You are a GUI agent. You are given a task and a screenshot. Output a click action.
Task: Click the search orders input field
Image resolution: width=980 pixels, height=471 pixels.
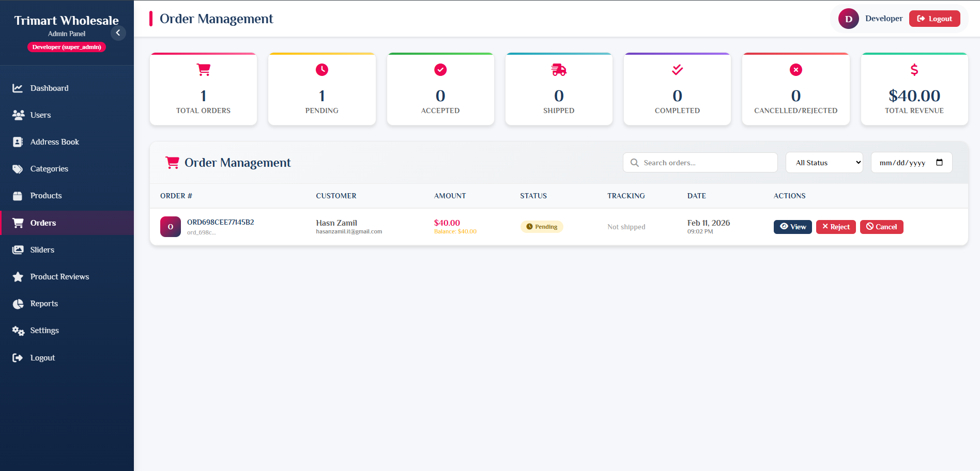[x=700, y=162]
